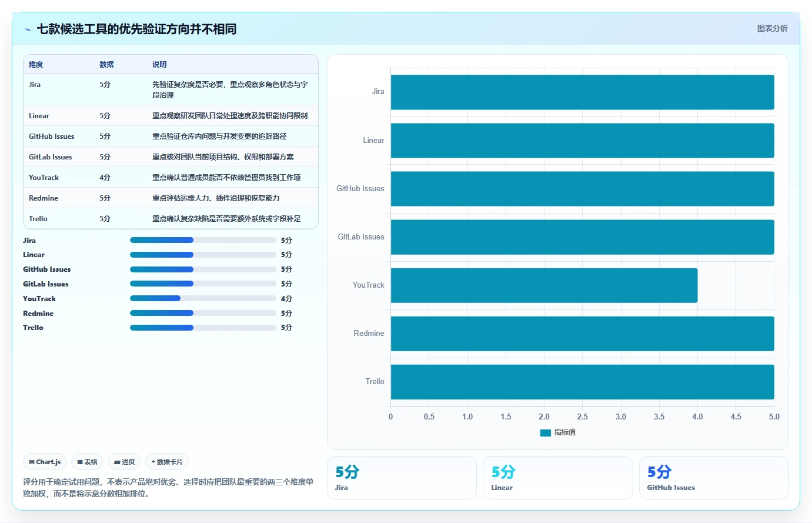The image size is (812, 523).
Task: Click the GitHub Issues progress bar
Action: (203, 269)
